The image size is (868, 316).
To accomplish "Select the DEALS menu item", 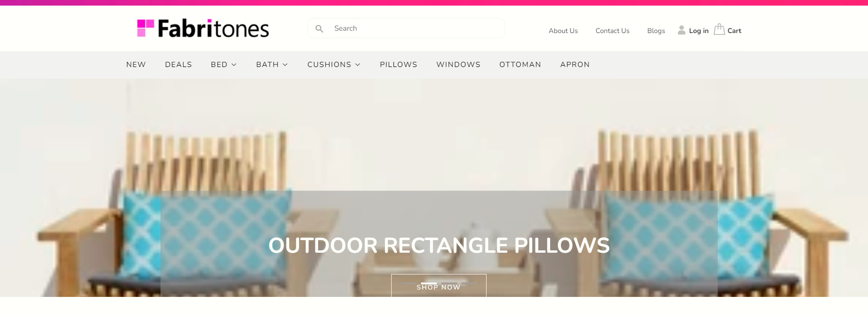I will [x=178, y=65].
